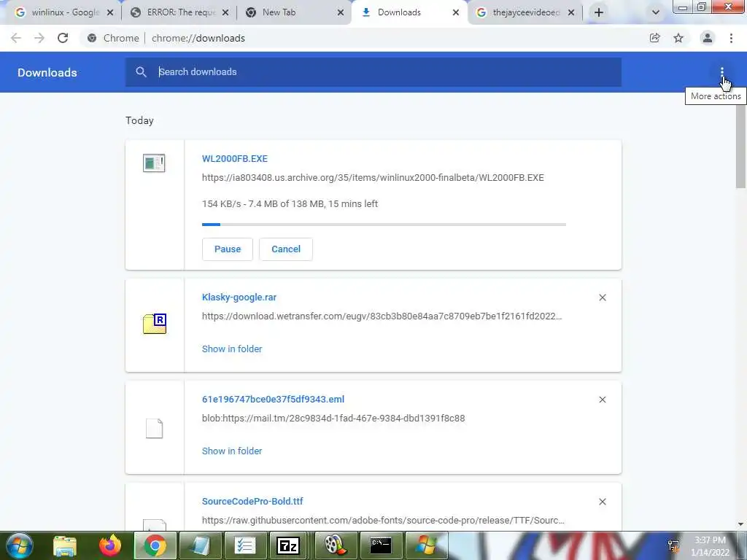
Task: Open the Klasky-google.rar file link
Action: point(239,297)
